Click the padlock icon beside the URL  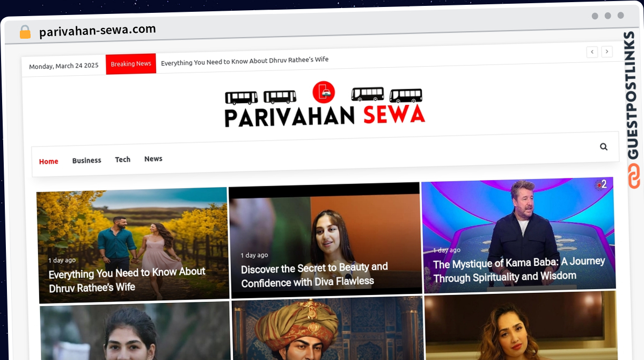[25, 32]
